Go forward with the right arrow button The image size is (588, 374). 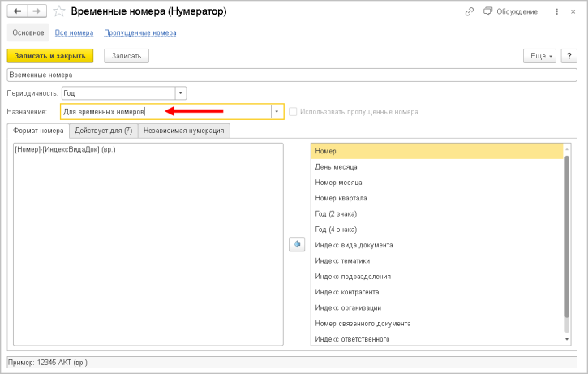pyautogui.click(x=36, y=11)
